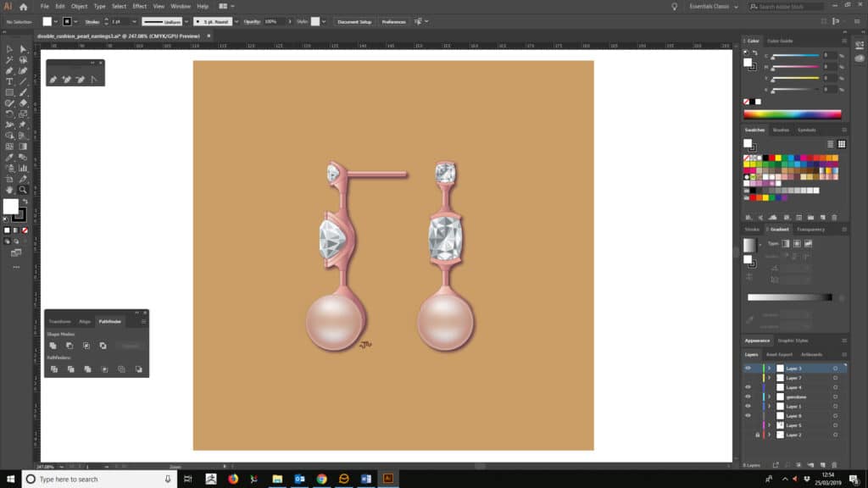Select the Type tool
Screen dimensions: 868x488
click(9, 81)
